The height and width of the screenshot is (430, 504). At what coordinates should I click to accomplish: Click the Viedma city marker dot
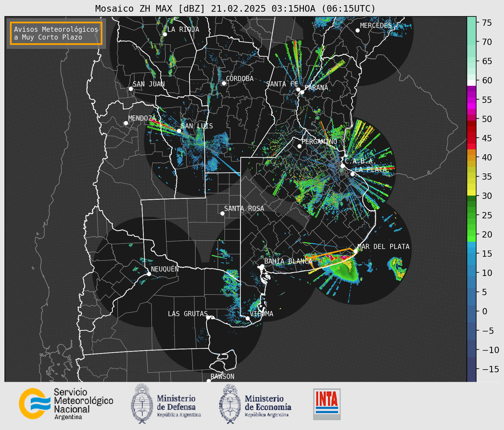[247, 318]
